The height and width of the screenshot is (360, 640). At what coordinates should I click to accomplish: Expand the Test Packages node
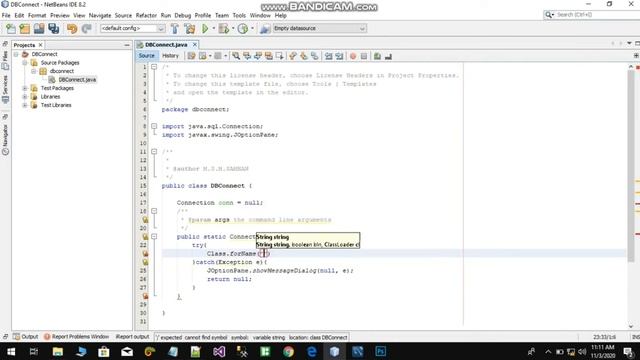coord(25,88)
